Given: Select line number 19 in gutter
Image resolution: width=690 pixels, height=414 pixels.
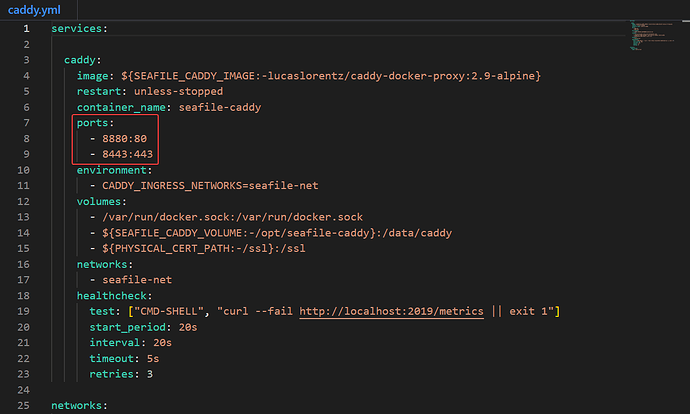Looking at the screenshot, I should point(23,311).
